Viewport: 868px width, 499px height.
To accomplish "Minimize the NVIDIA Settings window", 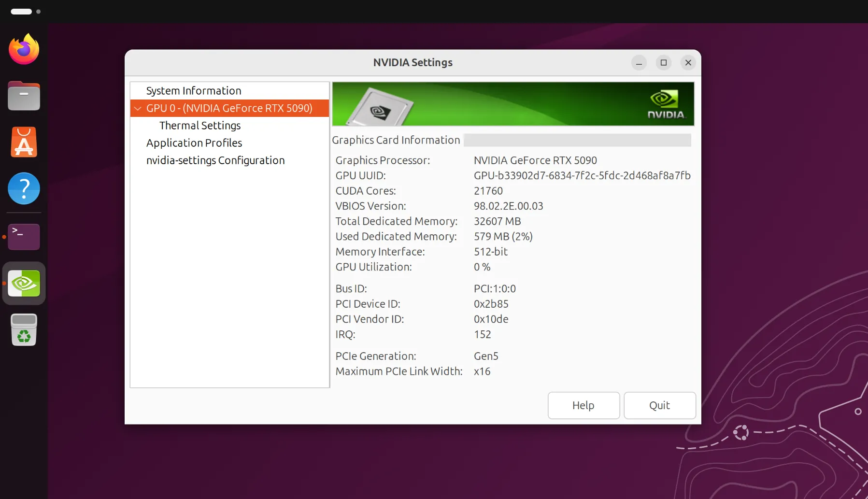I will (x=639, y=63).
